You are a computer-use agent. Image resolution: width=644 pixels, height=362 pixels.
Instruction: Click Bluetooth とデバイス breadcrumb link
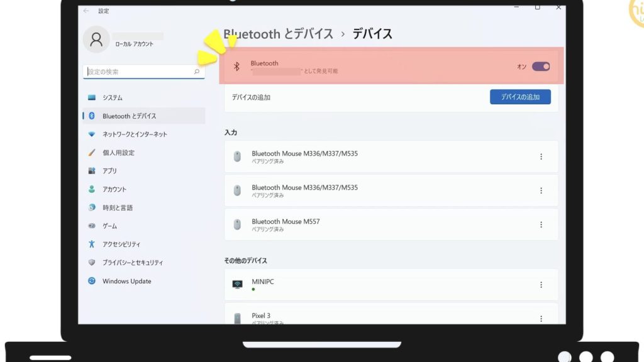(279, 34)
